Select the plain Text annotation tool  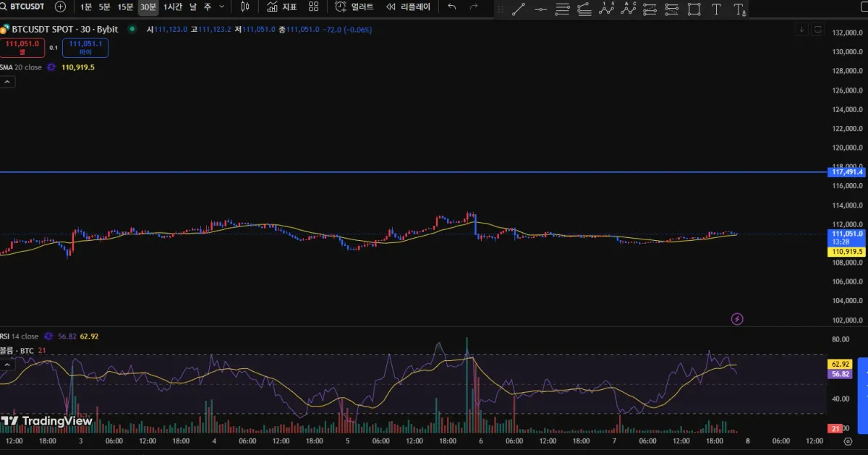[716, 9]
